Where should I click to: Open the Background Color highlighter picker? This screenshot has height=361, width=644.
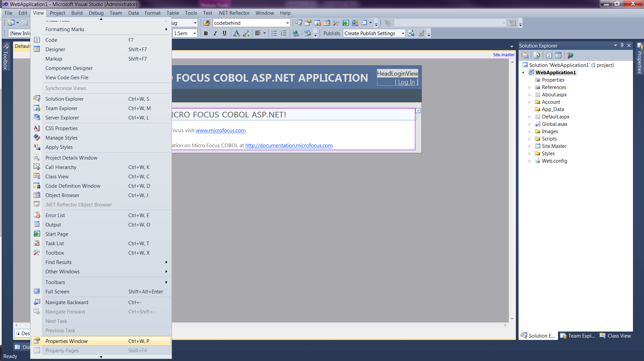pyautogui.click(x=246, y=33)
